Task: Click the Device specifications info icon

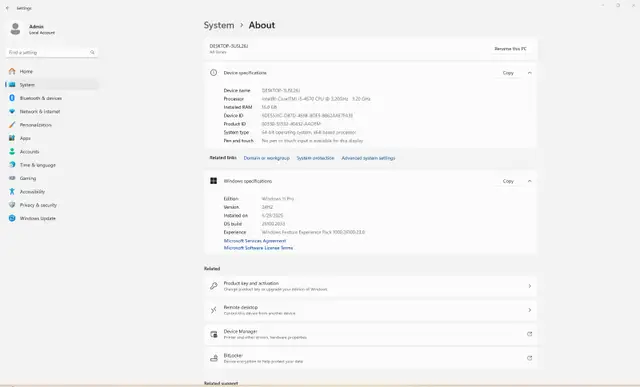Action: [x=213, y=73]
